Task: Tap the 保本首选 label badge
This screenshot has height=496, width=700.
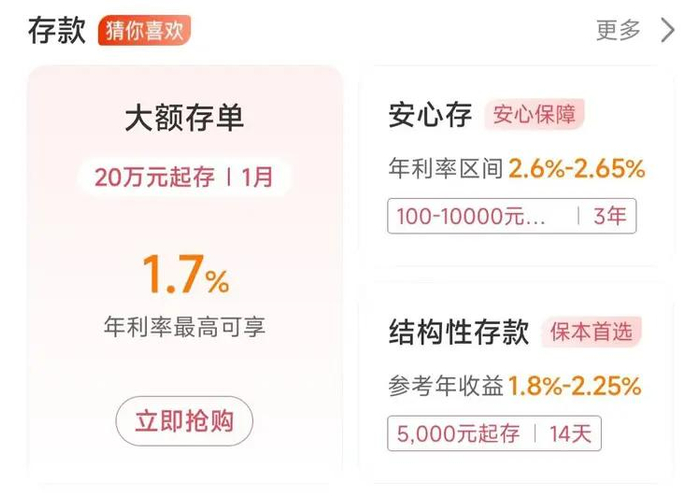Action: tap(591, 332)
